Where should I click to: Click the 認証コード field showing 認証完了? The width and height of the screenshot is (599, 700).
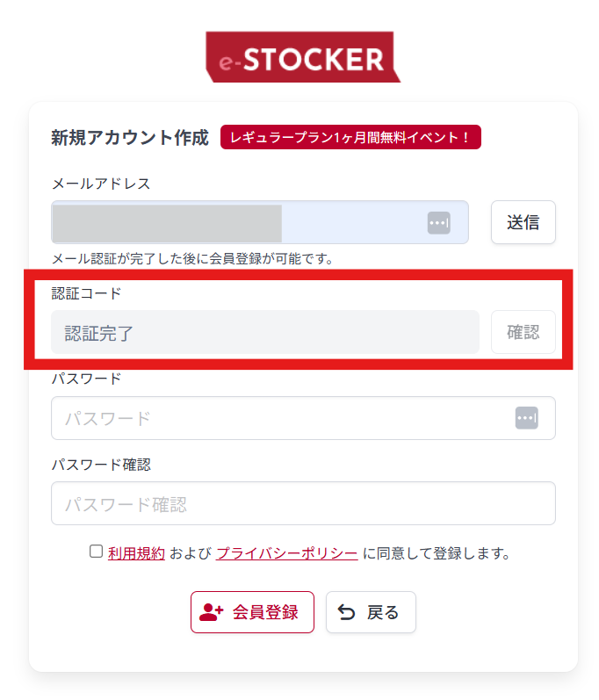[x=263, y=333]
